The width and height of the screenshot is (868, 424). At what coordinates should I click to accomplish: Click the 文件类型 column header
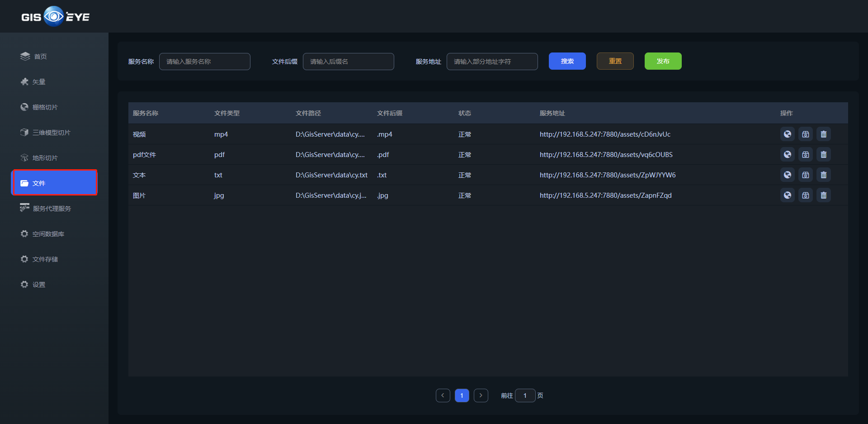pos(227,113)
